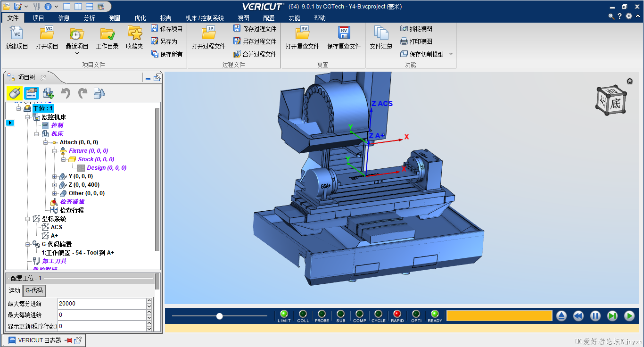
Task: Expand the Z (0, 0, 400) axis node
Action: click(55, 185)
